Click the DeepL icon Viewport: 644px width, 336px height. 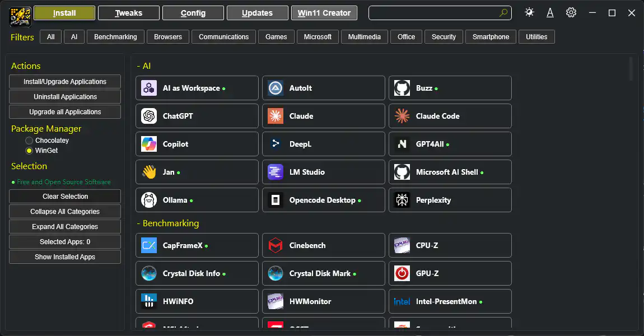275,144
